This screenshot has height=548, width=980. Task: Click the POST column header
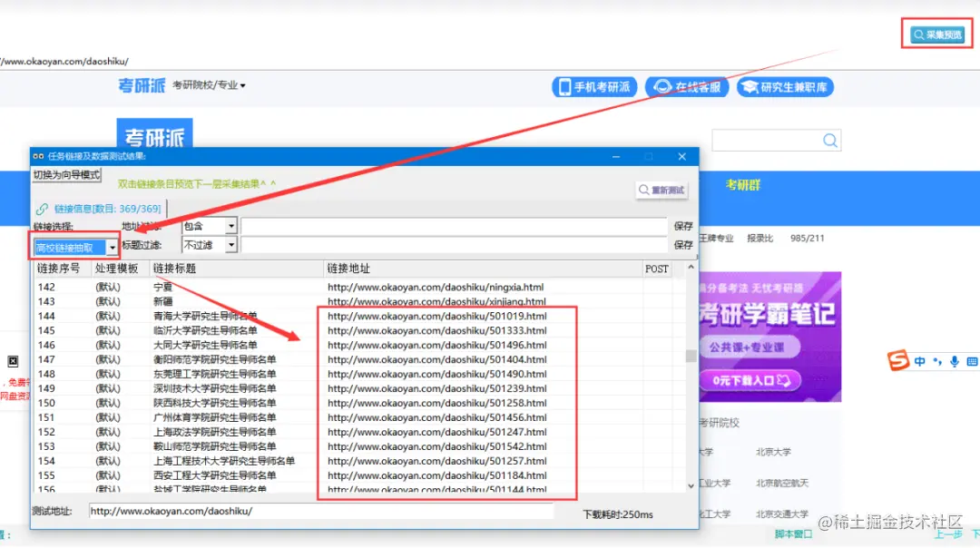pos(657,269)
